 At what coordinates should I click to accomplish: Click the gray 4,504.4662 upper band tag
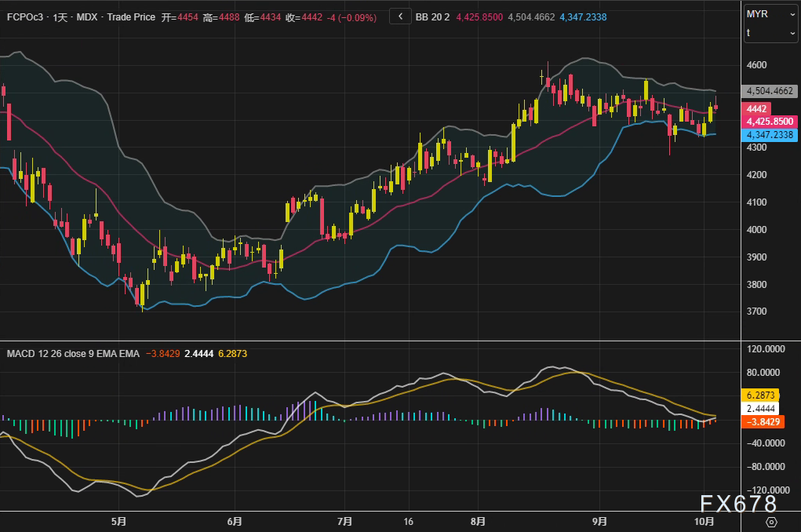pyautogui.click(x=769, y=91)
